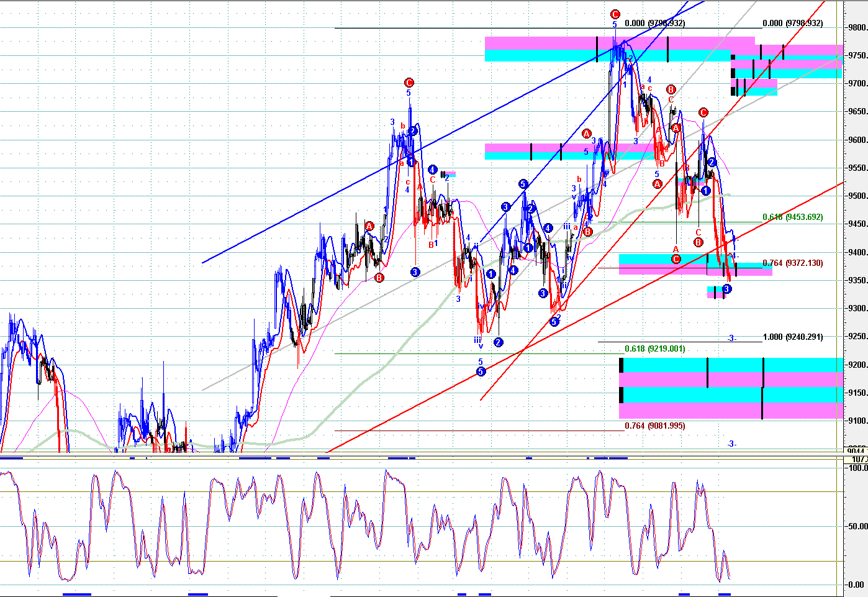Pick the 9550 price axis label
This screenshot has width=868, height=597.
[x=858, y=168]
